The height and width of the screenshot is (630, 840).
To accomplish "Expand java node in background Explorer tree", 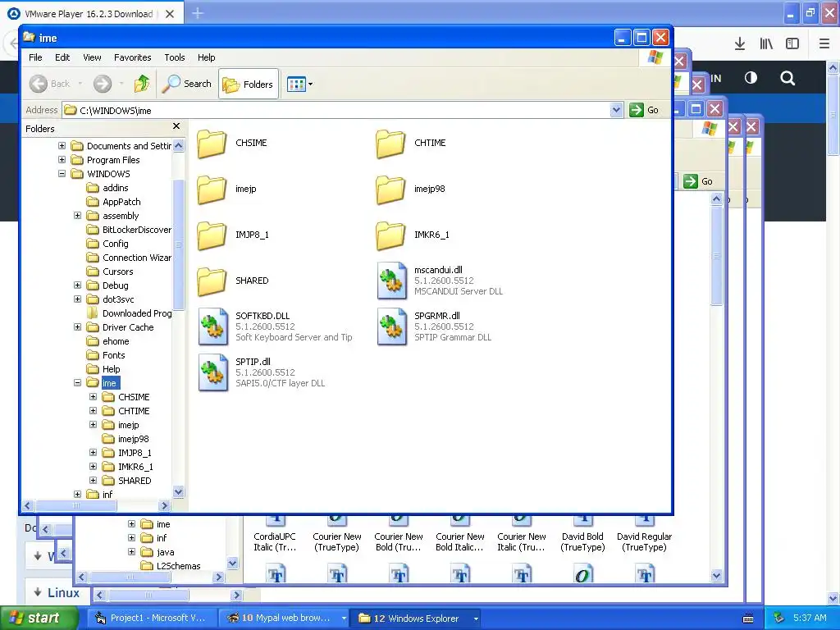I will (132, 552).
